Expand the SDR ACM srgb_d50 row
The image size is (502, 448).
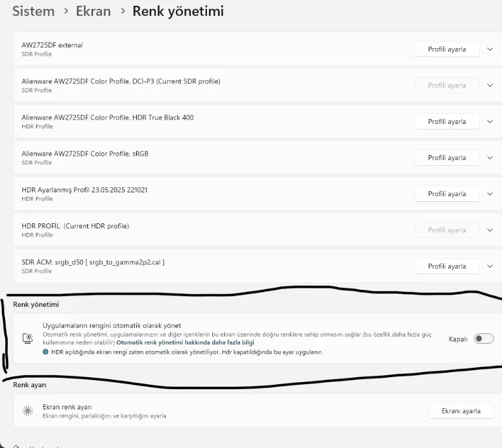tap(490, 266)
